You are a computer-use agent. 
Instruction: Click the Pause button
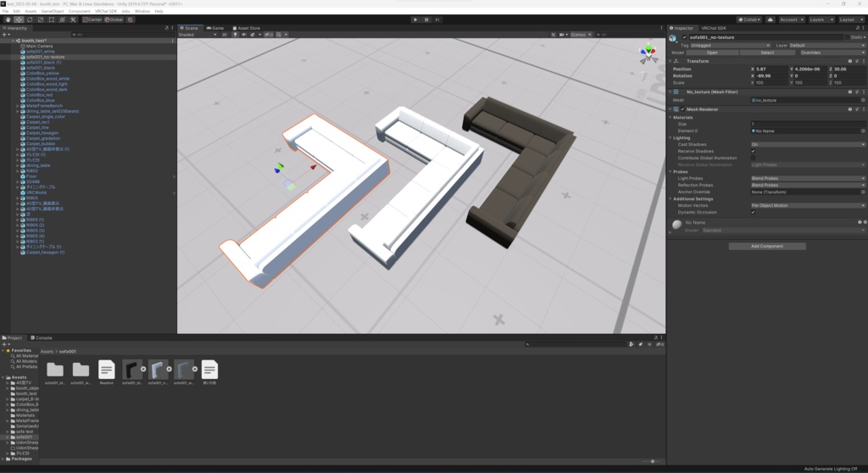point(426,19)
